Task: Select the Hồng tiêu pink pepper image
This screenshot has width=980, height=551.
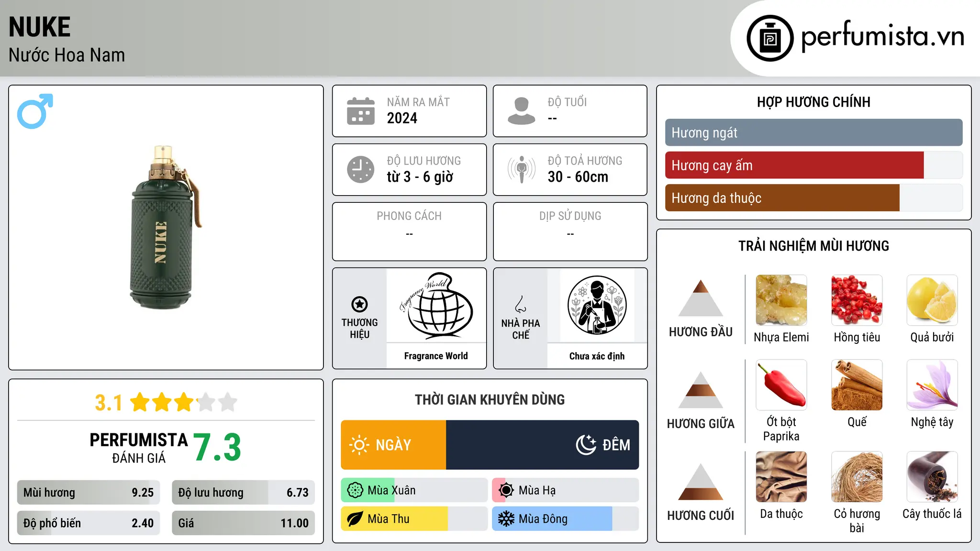Action: point(857,300)
